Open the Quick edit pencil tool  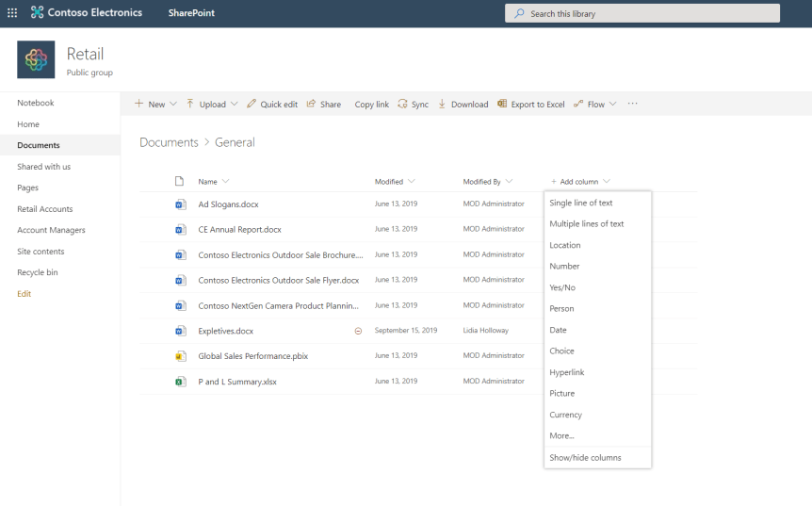pyautogui.click(x=252, y=105)
